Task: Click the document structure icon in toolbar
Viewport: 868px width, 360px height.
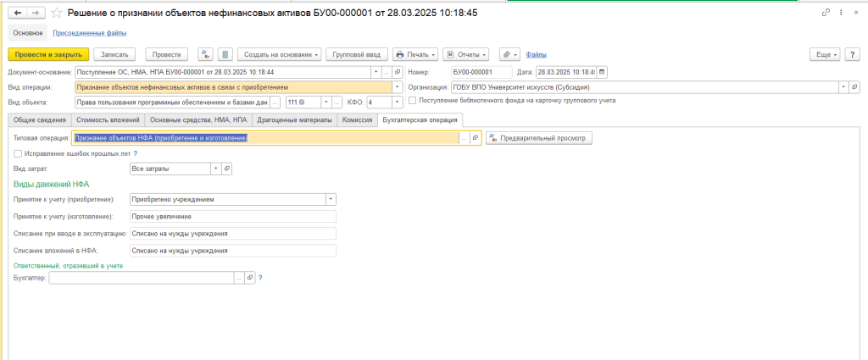Action: (x=225, y=54)
